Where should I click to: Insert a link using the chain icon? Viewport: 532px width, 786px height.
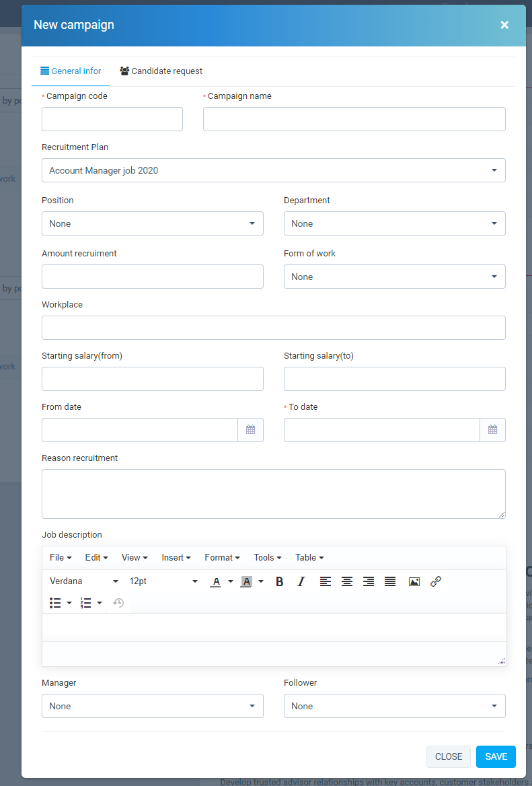(x=436, y=581)
